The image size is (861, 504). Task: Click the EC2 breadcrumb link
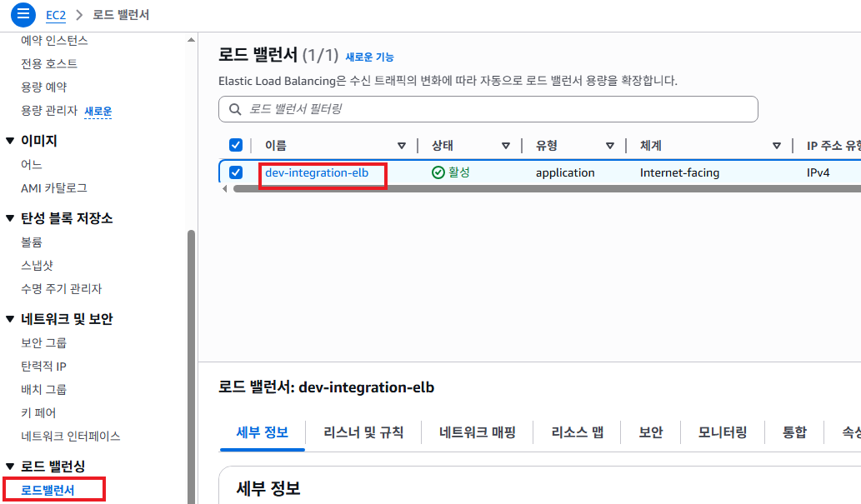point(56,15)
